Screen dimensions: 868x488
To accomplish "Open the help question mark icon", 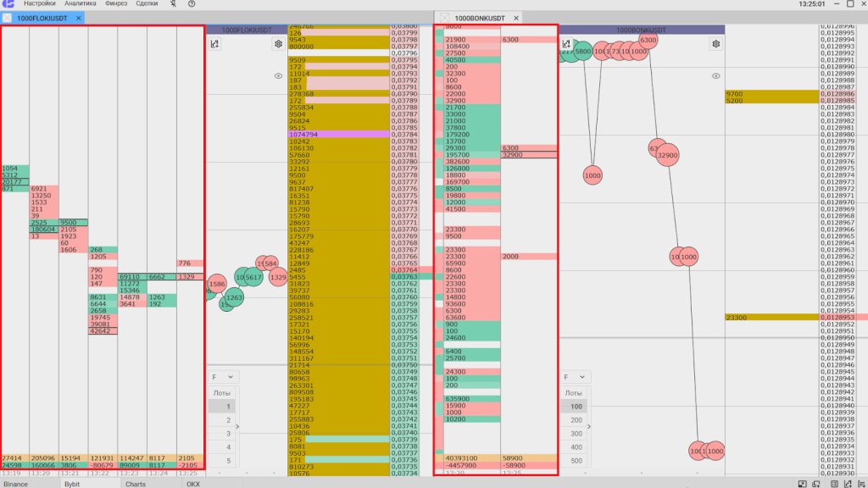I will click(x=192, y=4).
